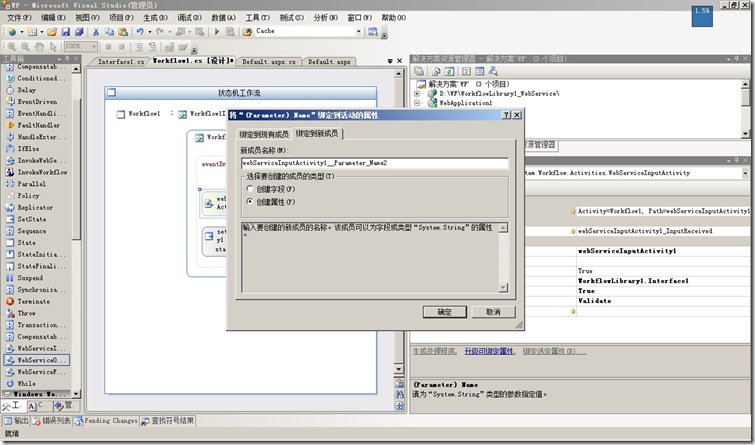Open the Debug menu (调试)
The image size is (755, 445).
[189, 17]
